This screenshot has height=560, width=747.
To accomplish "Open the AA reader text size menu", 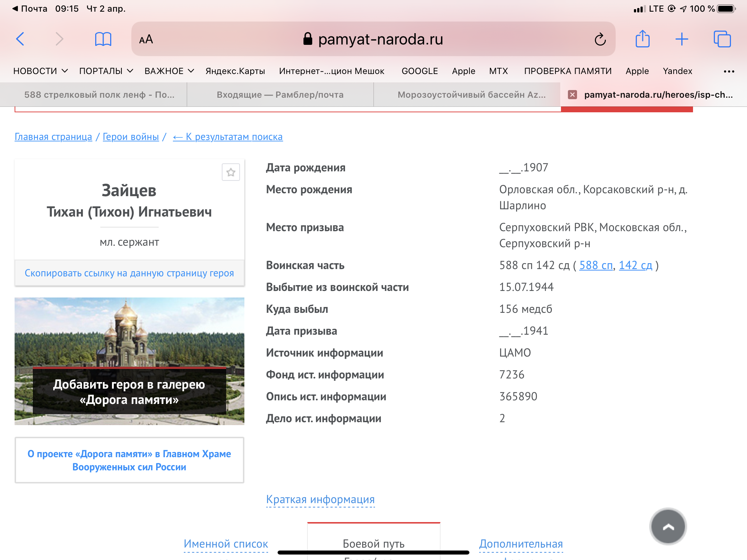I will 146,39.
